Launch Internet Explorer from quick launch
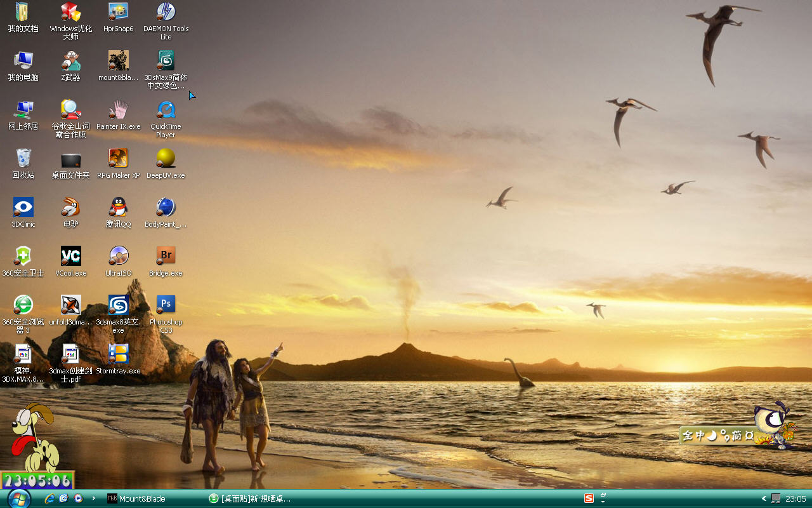812x508 pixels. click(x=49, y=498)
